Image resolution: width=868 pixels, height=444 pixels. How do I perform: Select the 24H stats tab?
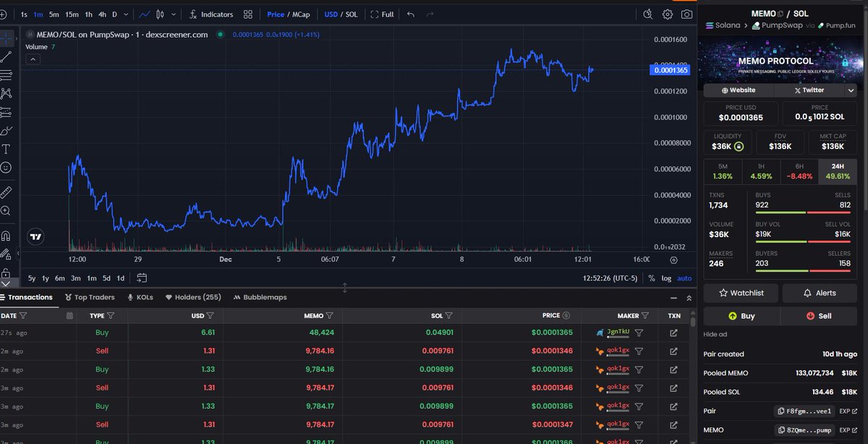click(x=837, y=171)
